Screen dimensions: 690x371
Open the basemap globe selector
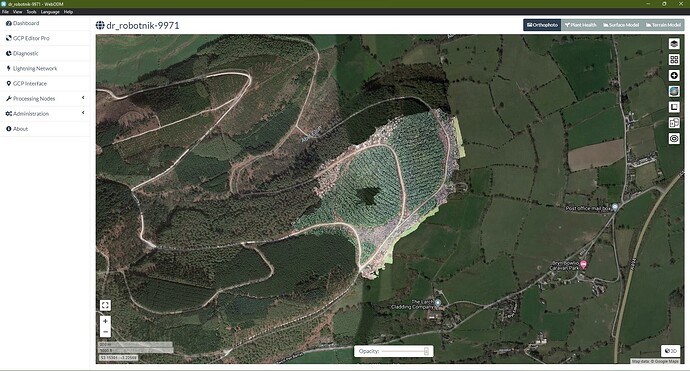[x=674, y=91]
